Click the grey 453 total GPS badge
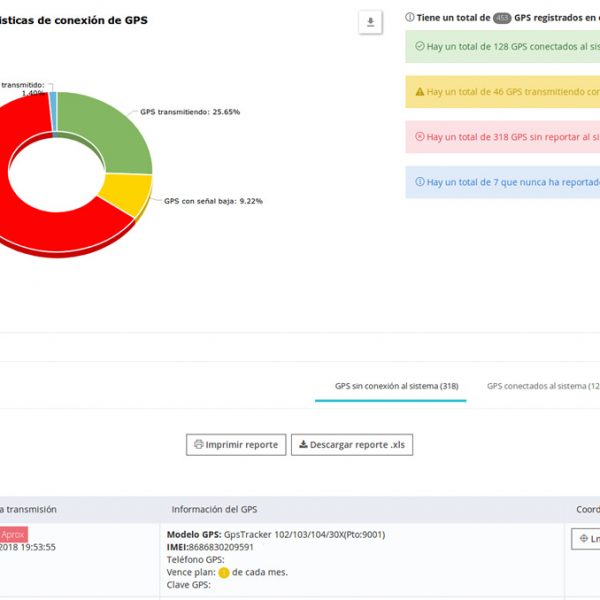Image resolution: width=600 pixels, height=600 pixels. click(x=503, y=18)
